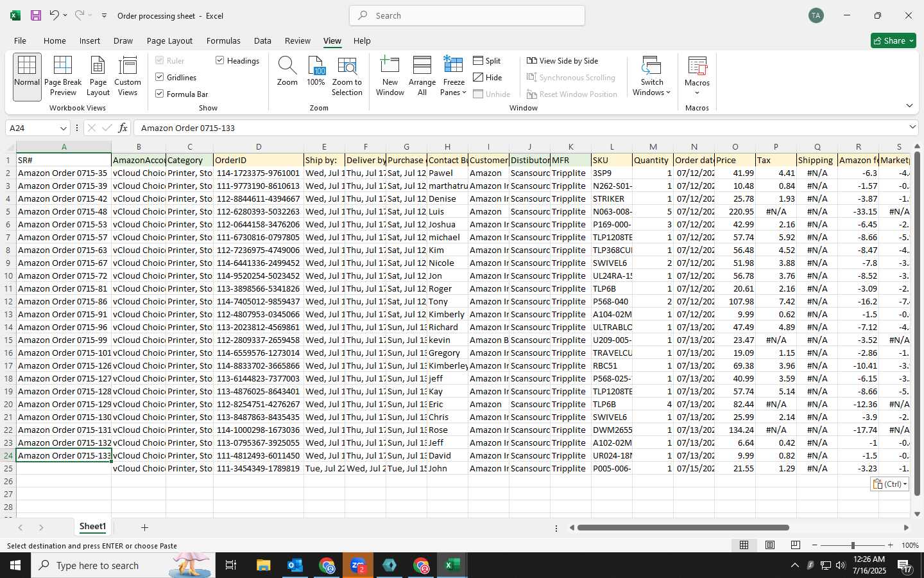This screenshot has width=924, height=578.
Task: Open Task View on taskbar
Action: (231, 565)
